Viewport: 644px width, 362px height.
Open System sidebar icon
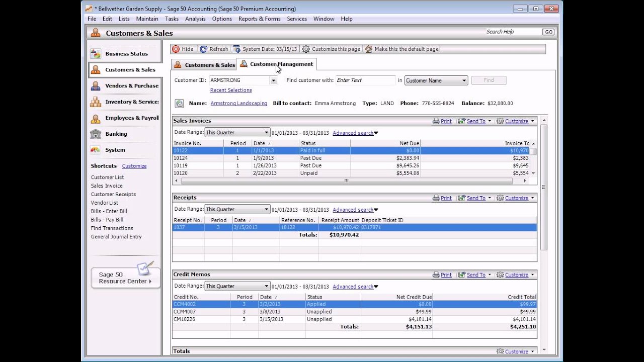[x=96, y=150]
